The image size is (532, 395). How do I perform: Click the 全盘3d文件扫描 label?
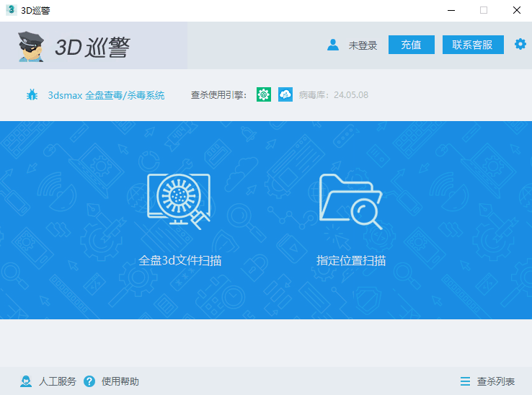tap(179, 260)
